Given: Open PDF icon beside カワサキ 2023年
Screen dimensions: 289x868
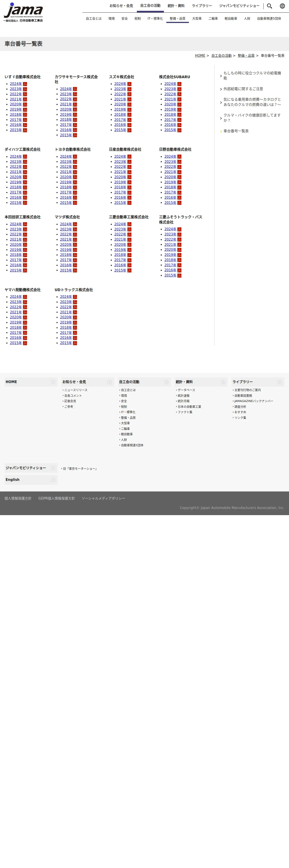Looking at the screenshot, I should tap(75, 94).
